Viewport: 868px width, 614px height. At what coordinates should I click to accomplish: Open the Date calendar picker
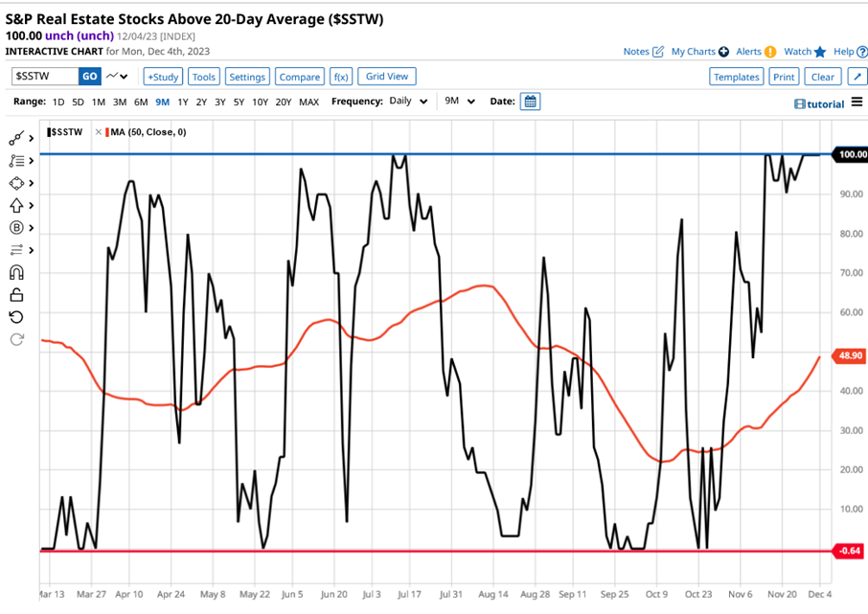tap(529, 101)
